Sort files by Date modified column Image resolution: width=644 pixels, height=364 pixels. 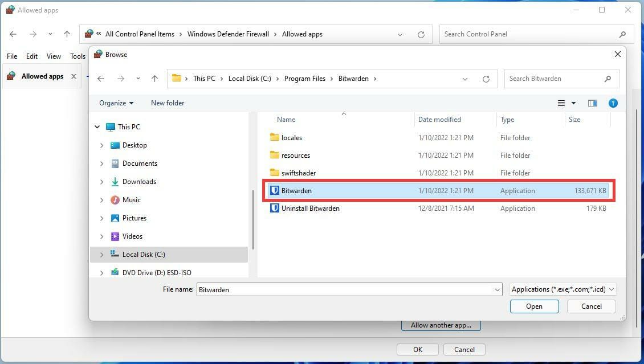(439, 120)
